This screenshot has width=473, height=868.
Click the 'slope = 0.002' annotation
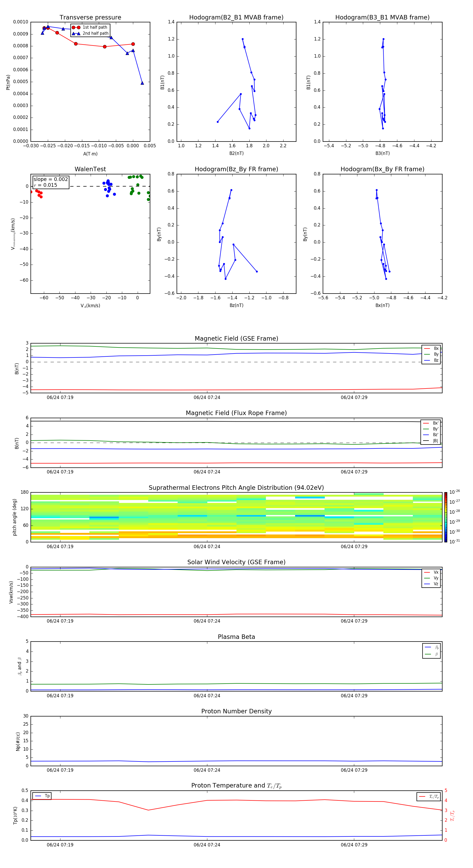51,179
